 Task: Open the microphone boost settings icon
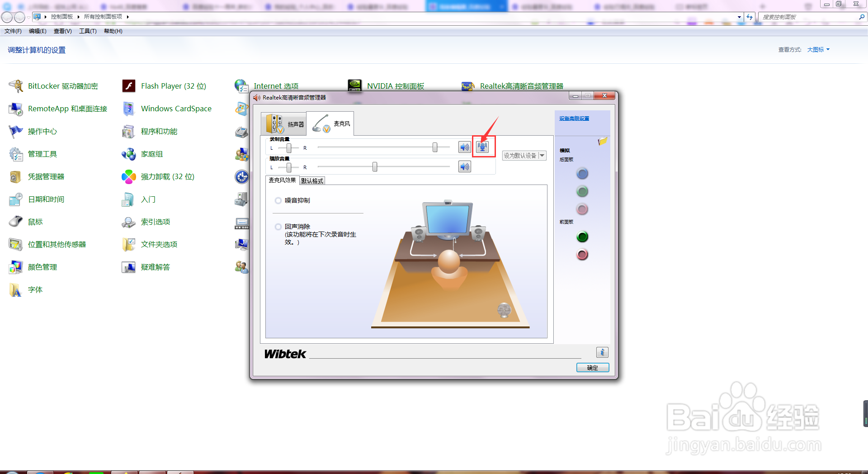(483, 147)
